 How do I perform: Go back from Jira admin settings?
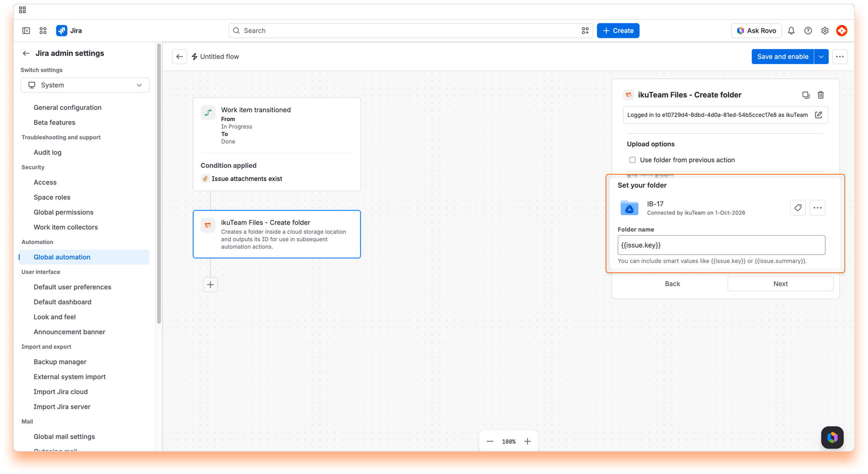pyautogui.click(x=26, y=53)
